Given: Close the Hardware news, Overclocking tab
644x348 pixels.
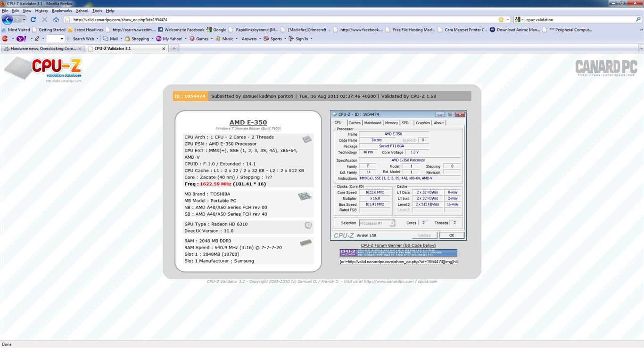Looking at the screenshot, I should pos(80,49).
